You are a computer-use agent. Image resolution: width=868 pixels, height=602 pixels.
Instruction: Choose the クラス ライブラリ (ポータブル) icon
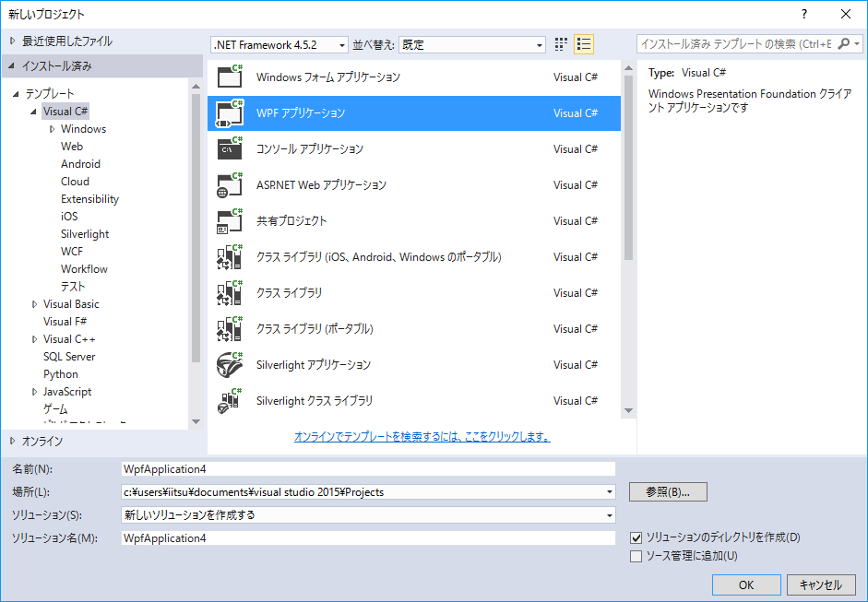(230, 329)
